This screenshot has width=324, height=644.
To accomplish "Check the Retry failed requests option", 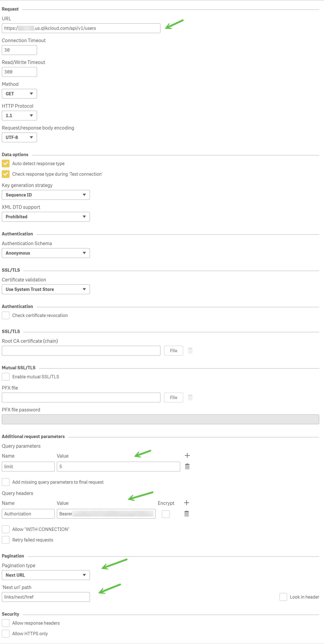I will coord(6,540).
